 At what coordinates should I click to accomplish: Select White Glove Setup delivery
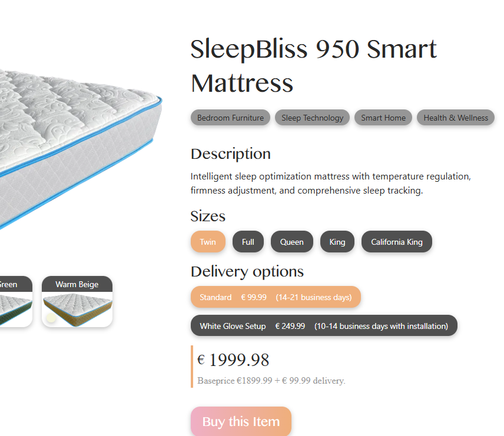coord(324,325)
